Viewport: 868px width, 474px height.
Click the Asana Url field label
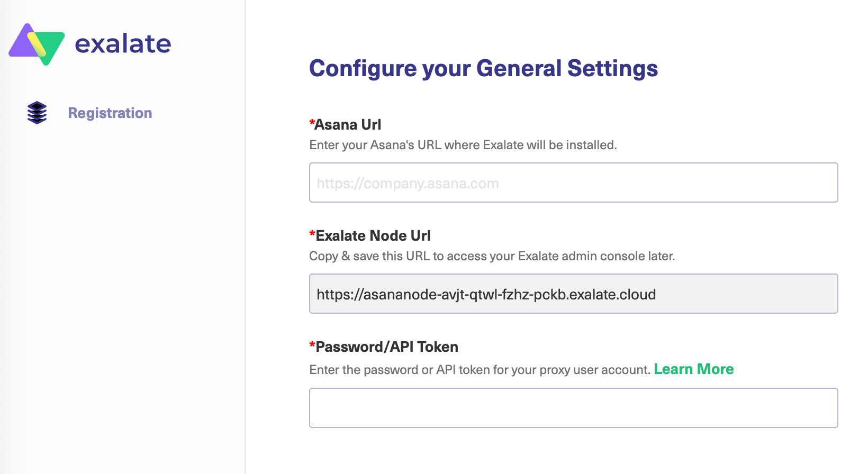pyautogui.click(x=348, y=125)
